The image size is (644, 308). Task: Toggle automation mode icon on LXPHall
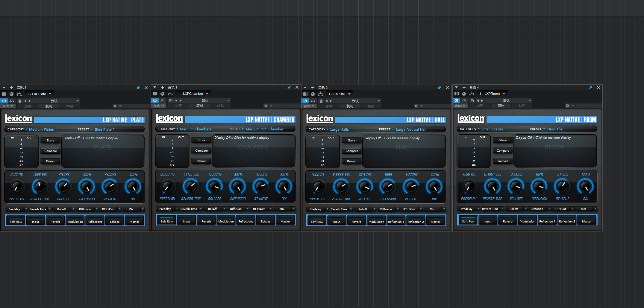tap(313, 101)
